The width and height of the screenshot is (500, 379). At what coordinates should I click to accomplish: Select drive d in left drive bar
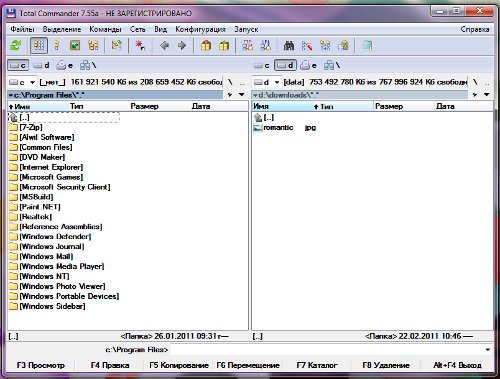(x=42, y=65)
